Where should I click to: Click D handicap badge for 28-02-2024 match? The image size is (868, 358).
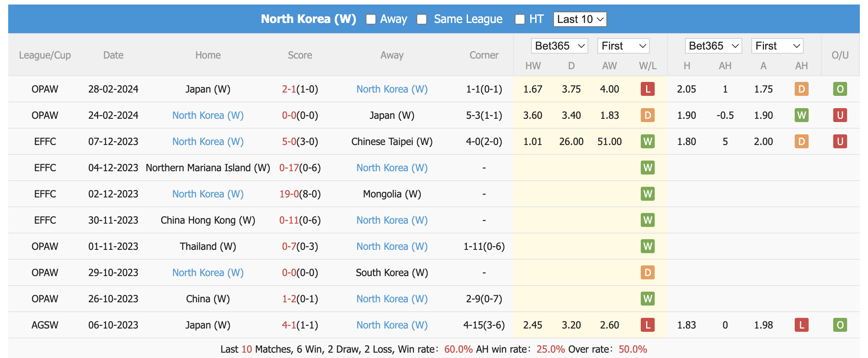(802, 89)
